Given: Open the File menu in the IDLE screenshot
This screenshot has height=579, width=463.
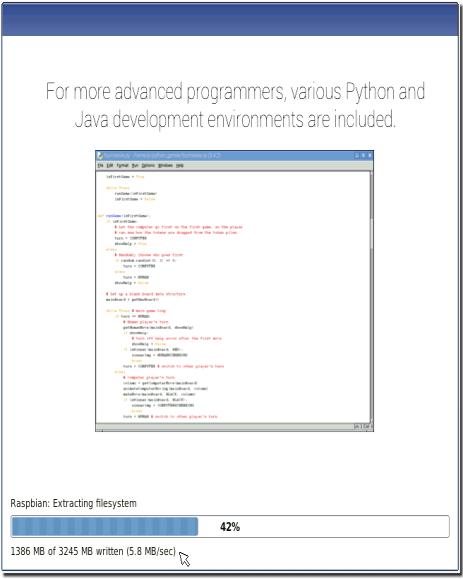Looking at the screenshot, I should 100,165.
